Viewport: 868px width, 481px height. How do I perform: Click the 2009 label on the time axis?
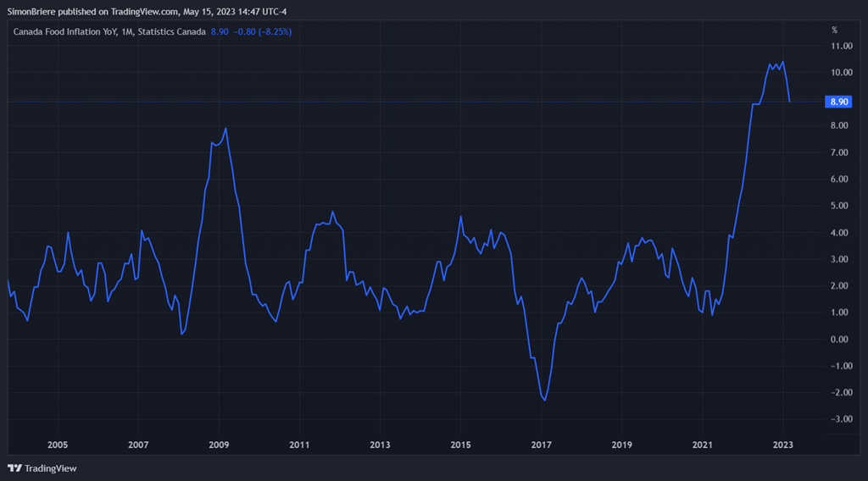click(x=219, y=445)
